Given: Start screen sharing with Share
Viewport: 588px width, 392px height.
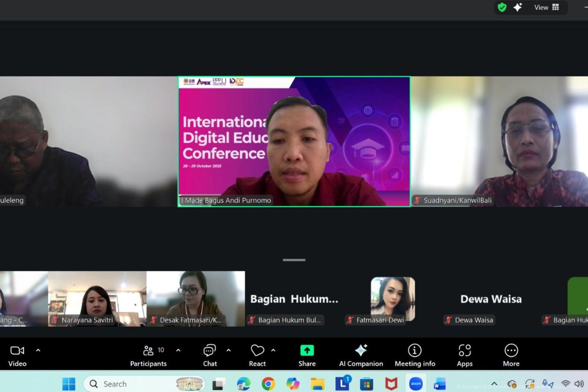Looking at the screenshot, I should coord(307,355).
